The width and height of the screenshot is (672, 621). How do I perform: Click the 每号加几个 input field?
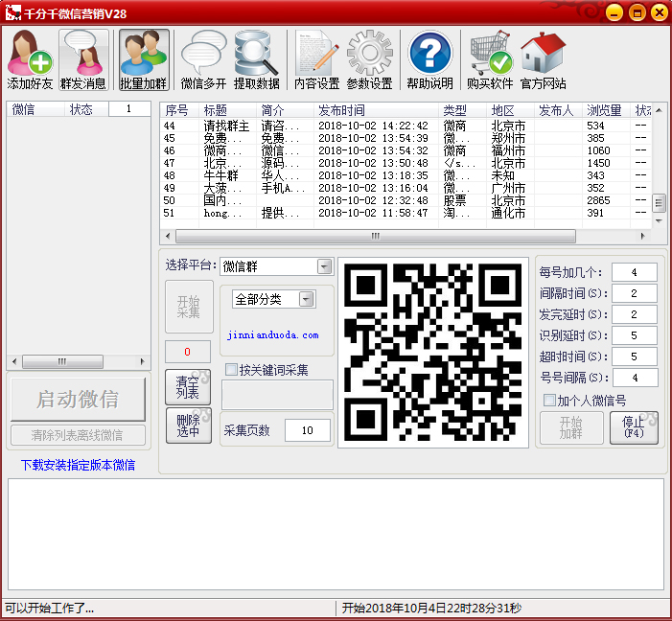coord(635,272)
